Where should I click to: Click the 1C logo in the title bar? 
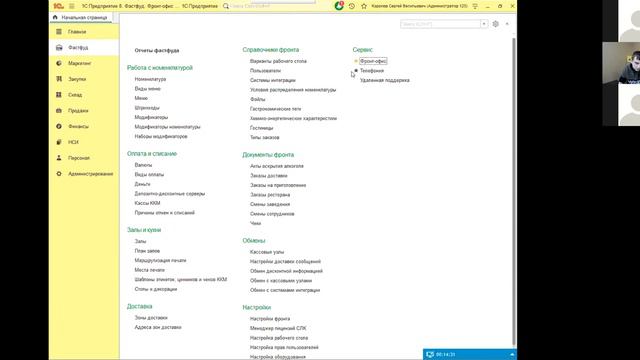tap(58, 6)
